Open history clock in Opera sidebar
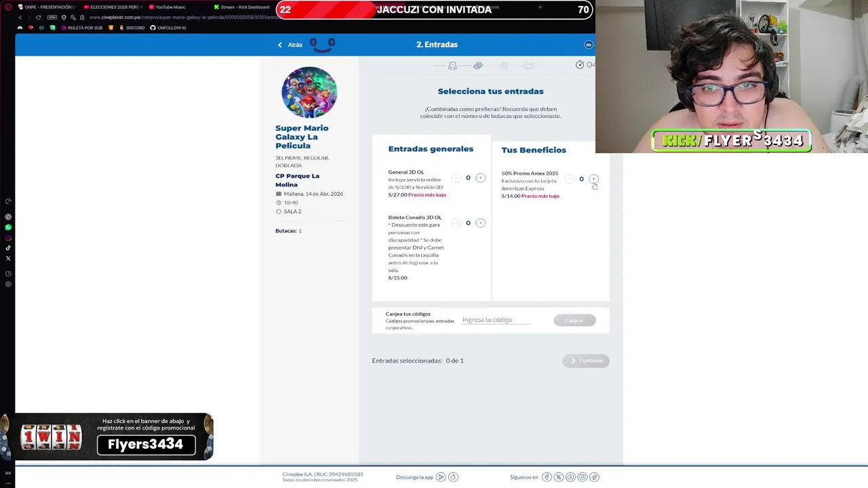The image size is (868, 488). (x=8, y=274)
